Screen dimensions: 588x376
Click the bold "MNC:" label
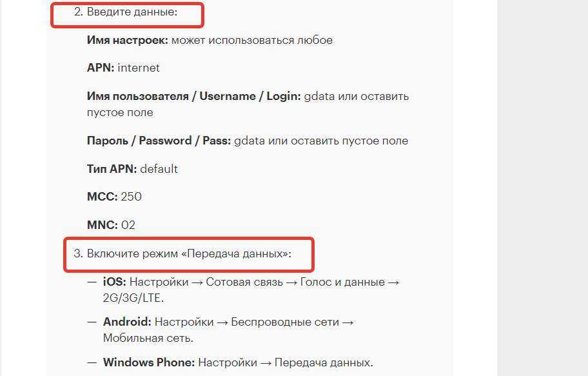[x=103, y=225]
